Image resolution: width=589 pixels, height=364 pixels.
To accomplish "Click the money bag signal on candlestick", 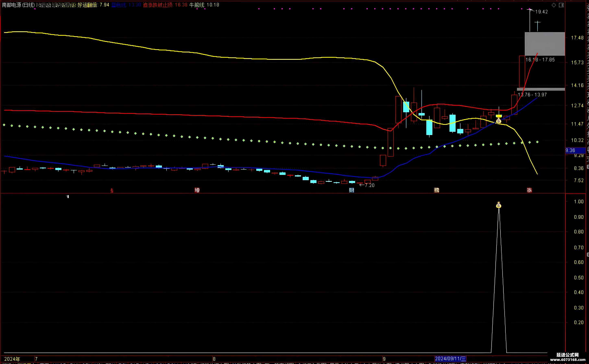I will [498, 121].
